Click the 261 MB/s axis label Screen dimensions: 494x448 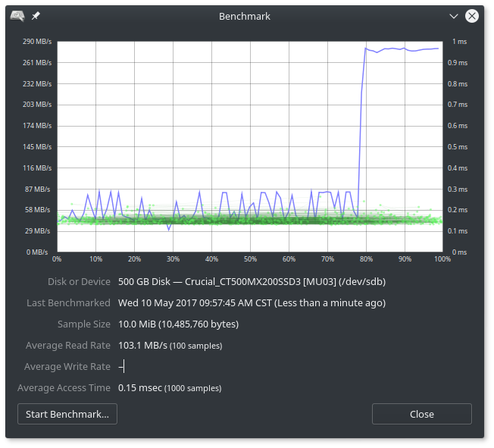tap(37, 62)
